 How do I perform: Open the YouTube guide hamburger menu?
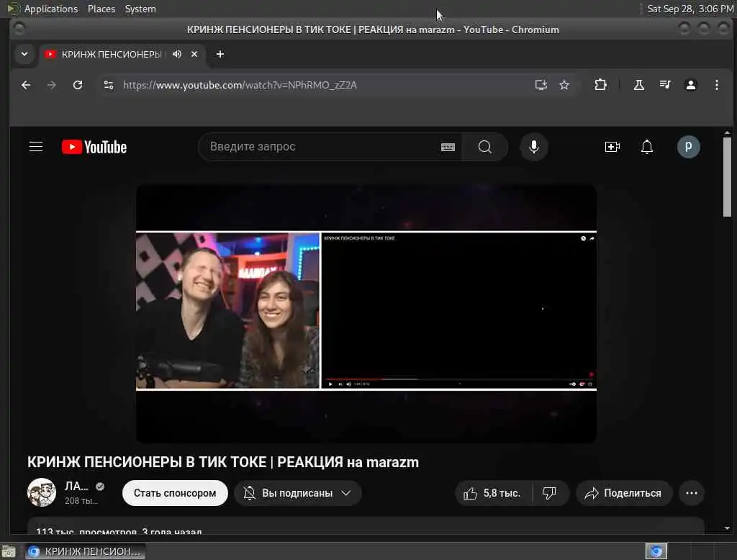(36, 147)
